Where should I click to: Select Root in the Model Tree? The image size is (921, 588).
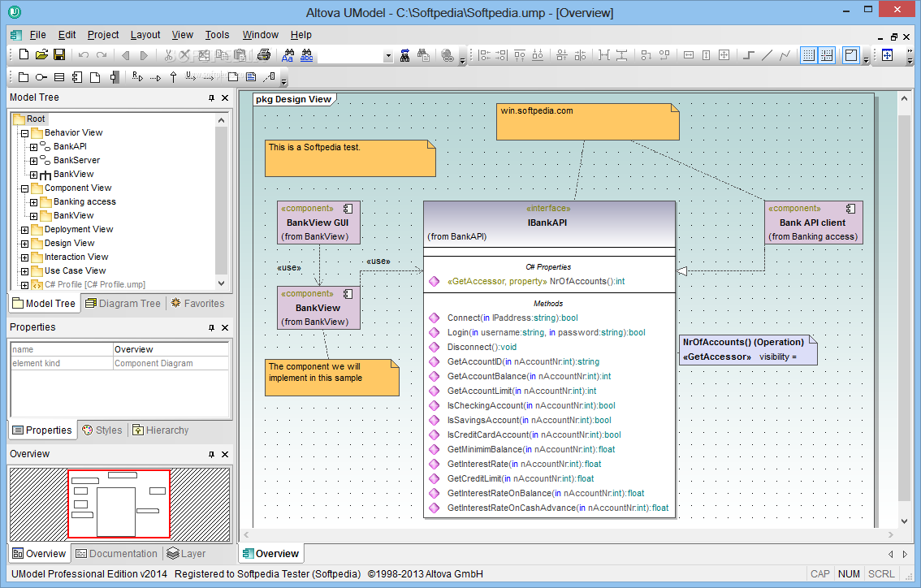click(36, 119)
